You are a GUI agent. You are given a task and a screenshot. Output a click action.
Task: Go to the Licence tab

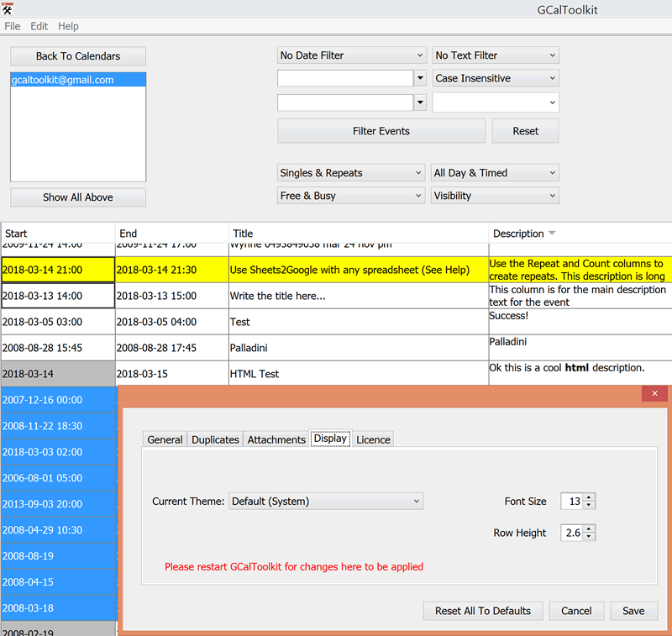[373, 439]
